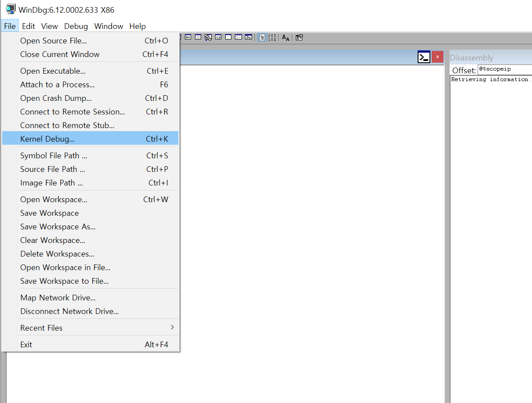Viewport: 532px width, 403px height.
Task: Click the Registers (0x) toolbar icon
Action: tap(188, 37)
